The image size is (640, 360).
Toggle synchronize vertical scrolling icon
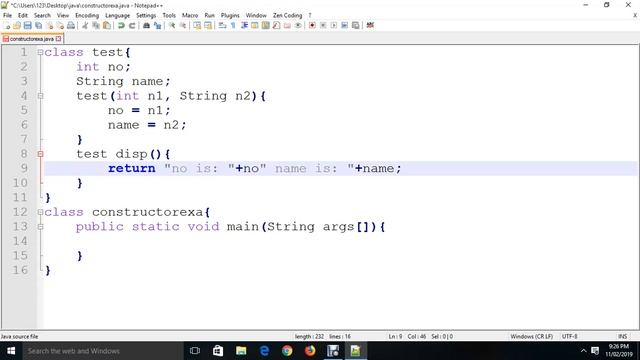click(197, 25)
